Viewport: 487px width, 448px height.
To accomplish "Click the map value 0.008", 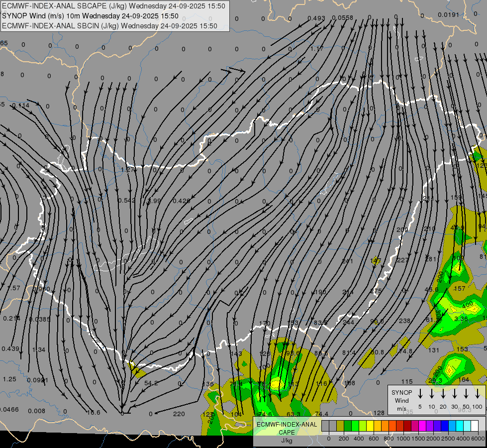I will click(36, 411).
